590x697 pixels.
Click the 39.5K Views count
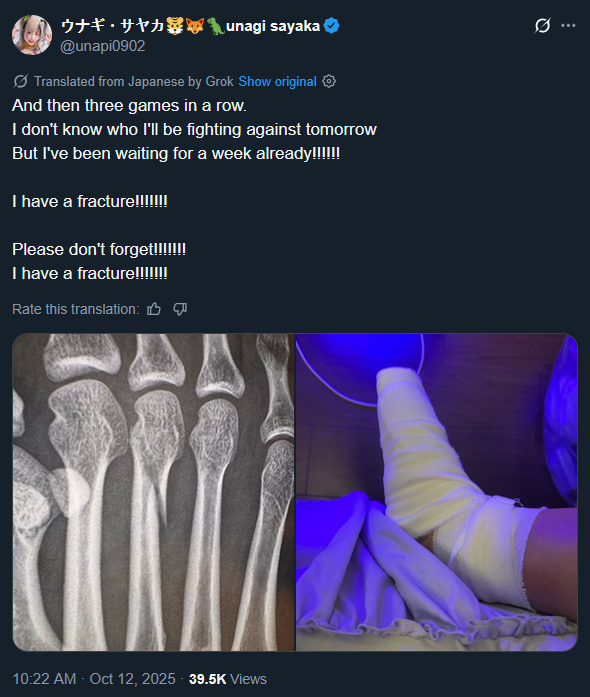(228, 679)
